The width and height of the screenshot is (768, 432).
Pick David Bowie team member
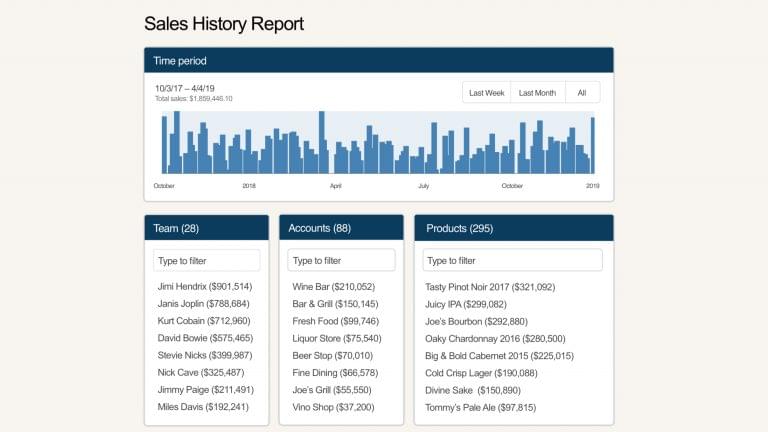205,339
